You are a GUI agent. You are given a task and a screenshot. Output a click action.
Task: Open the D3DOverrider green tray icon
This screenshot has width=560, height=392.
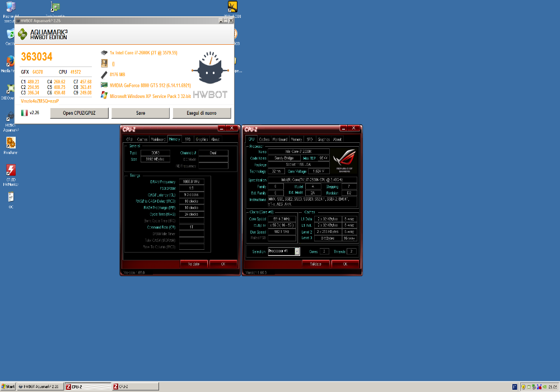click(529, 386)
